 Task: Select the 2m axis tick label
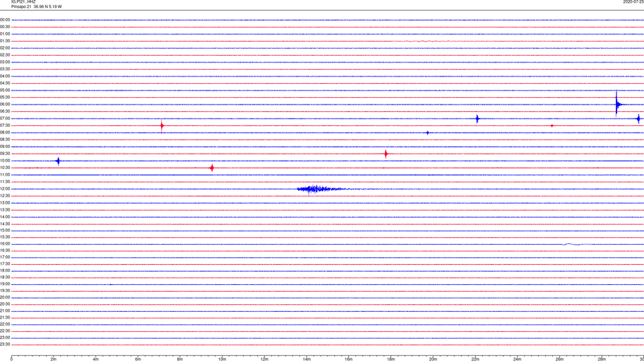[54, 359]
